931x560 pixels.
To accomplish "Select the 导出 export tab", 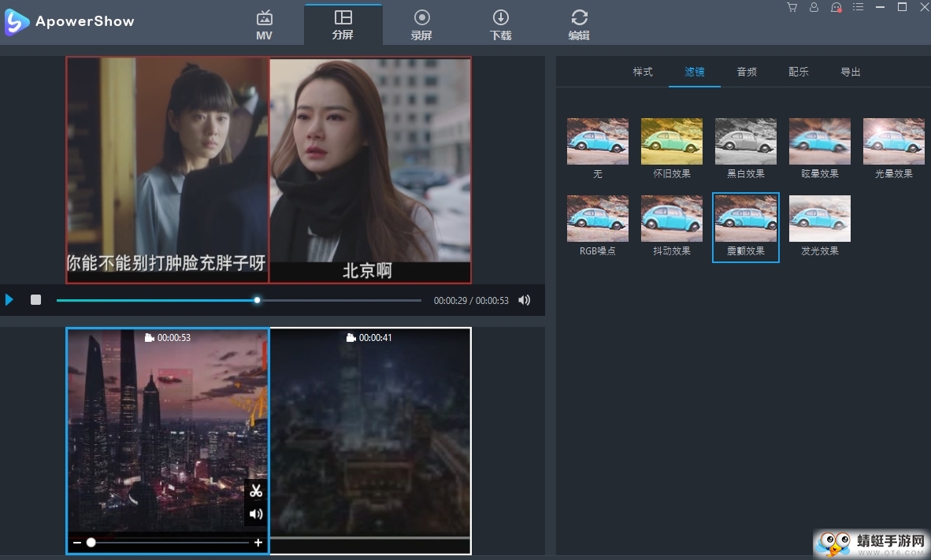I will click(851, 72).
